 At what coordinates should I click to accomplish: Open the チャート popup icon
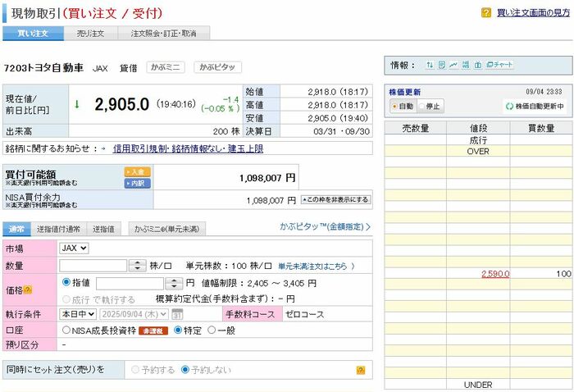(499, 65)
